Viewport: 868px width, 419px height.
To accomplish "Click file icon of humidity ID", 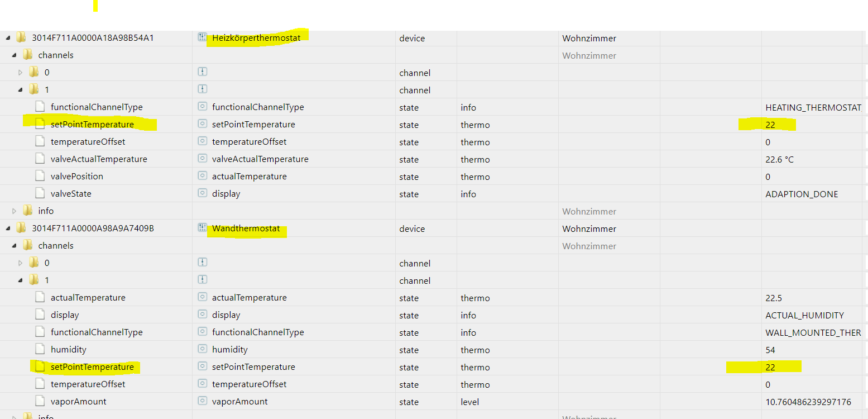I will click(40, 349).
